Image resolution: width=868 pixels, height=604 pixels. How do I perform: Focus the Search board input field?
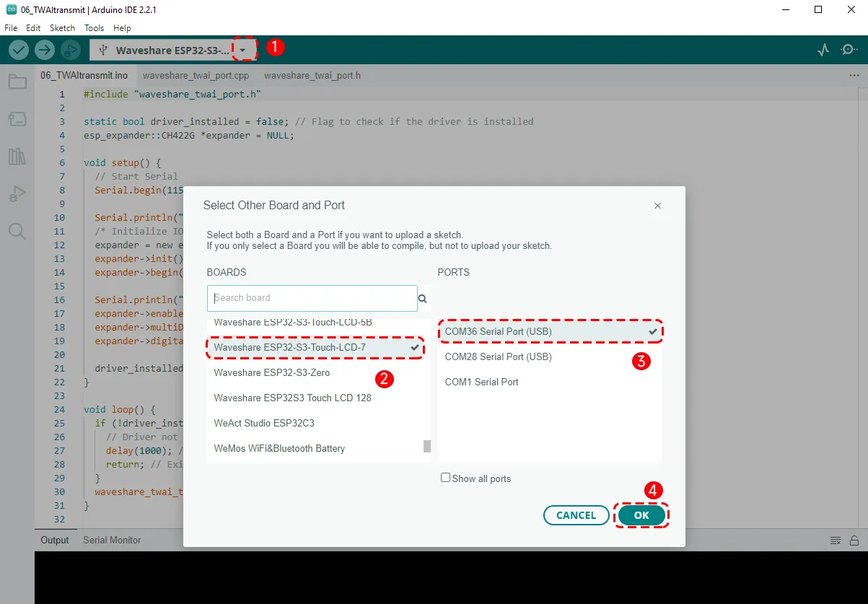point(312,298)
